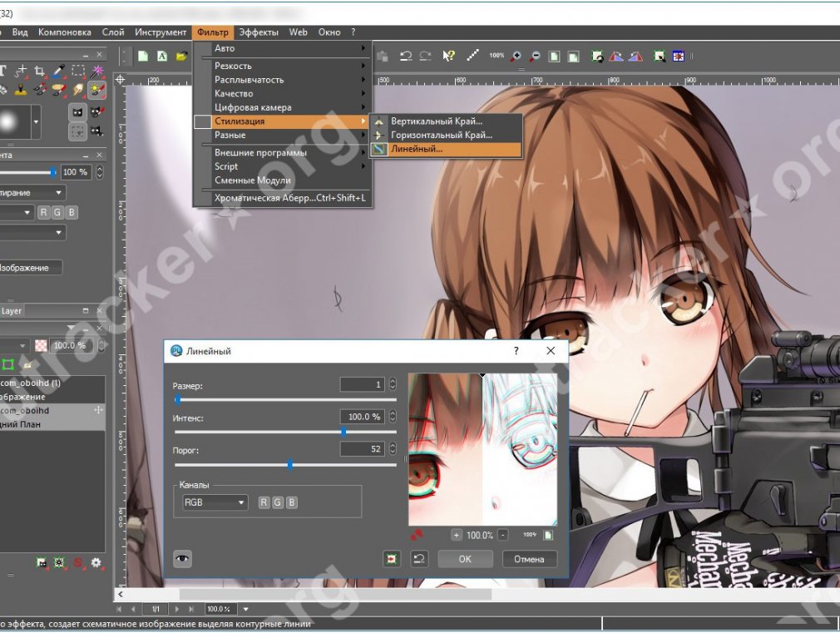Open help with the dialog question mark
The height and width of the screenshot is (633, 840).
tap(516, 350)
